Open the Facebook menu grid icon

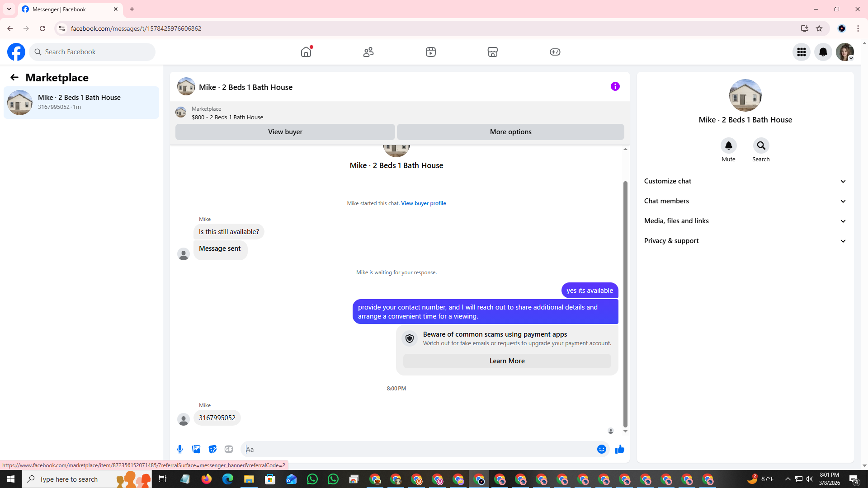(x=801, y=52)
